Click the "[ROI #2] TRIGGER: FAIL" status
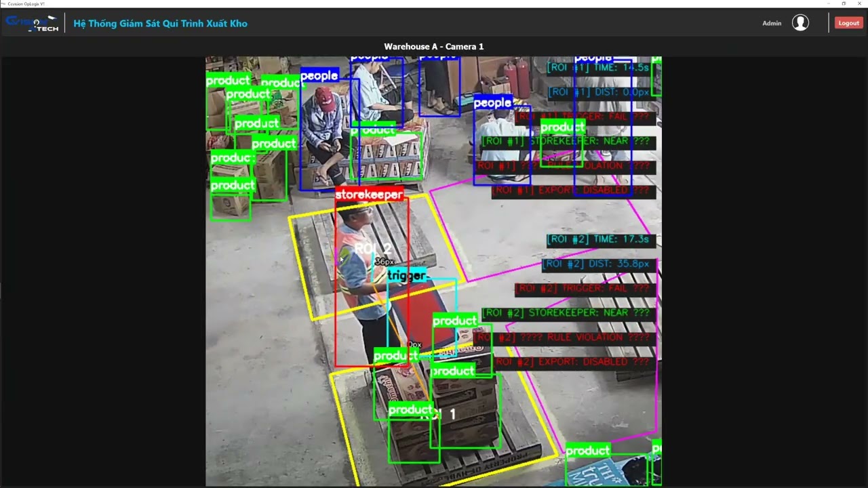 click(585, 288)
